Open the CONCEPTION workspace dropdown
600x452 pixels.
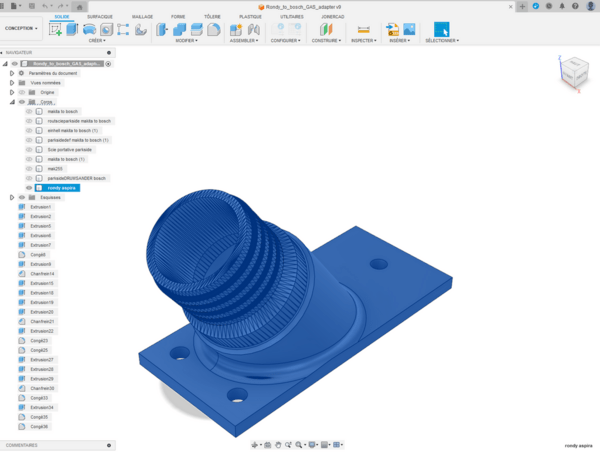coord(22,28)
